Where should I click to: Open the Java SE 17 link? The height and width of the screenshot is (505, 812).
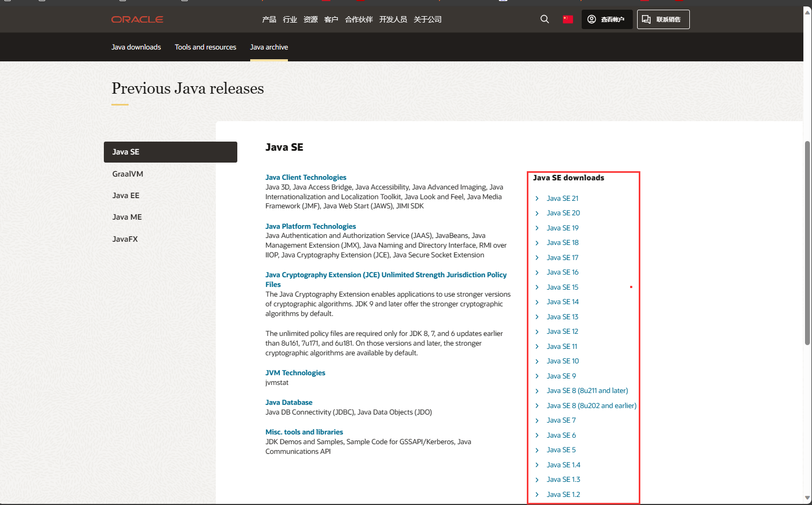562,257
